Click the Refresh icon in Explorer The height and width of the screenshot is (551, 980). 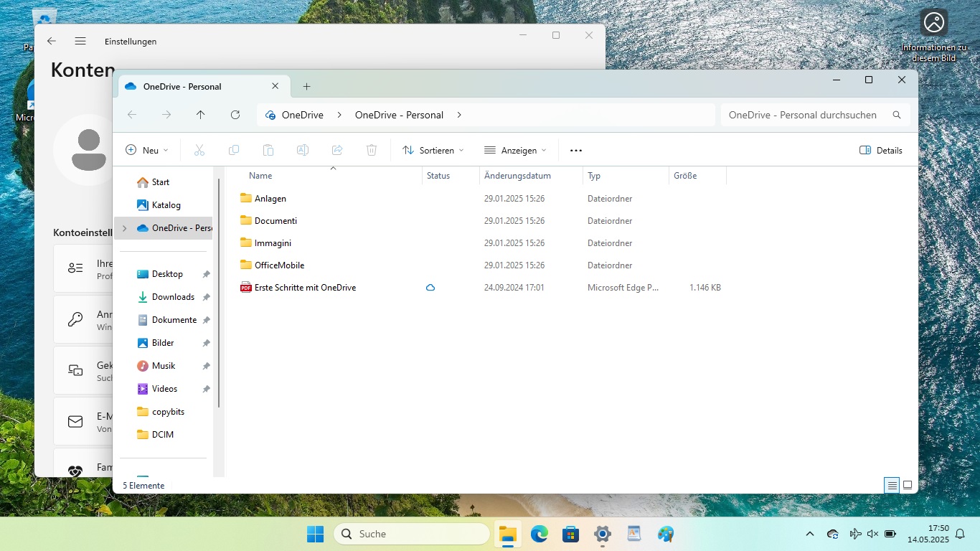[235, 115]
